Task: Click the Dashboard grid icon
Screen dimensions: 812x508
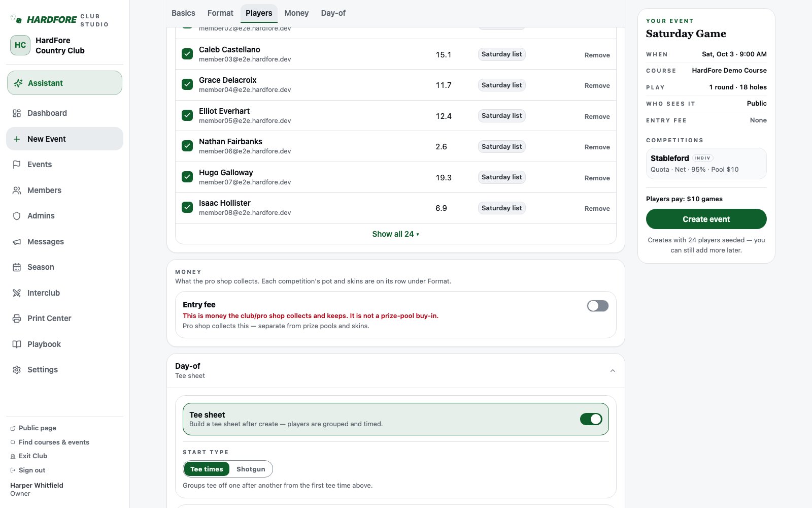Action: (17, 113)
